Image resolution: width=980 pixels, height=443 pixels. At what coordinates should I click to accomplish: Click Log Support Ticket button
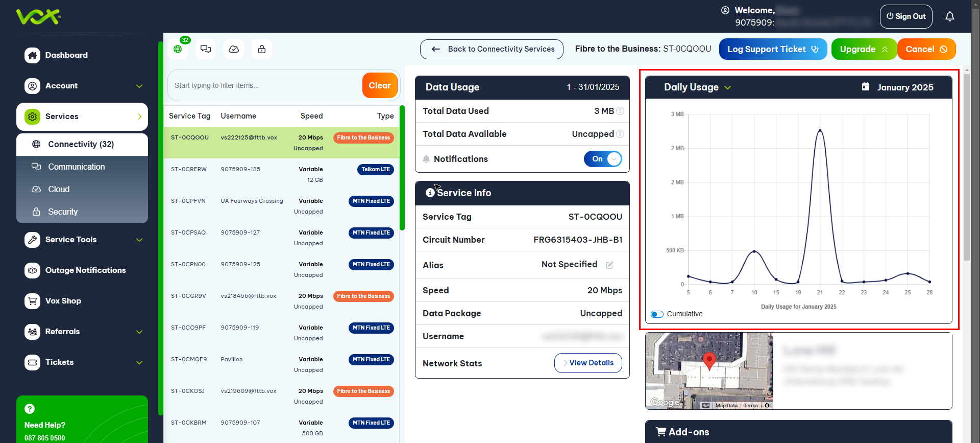coord(773,49)
